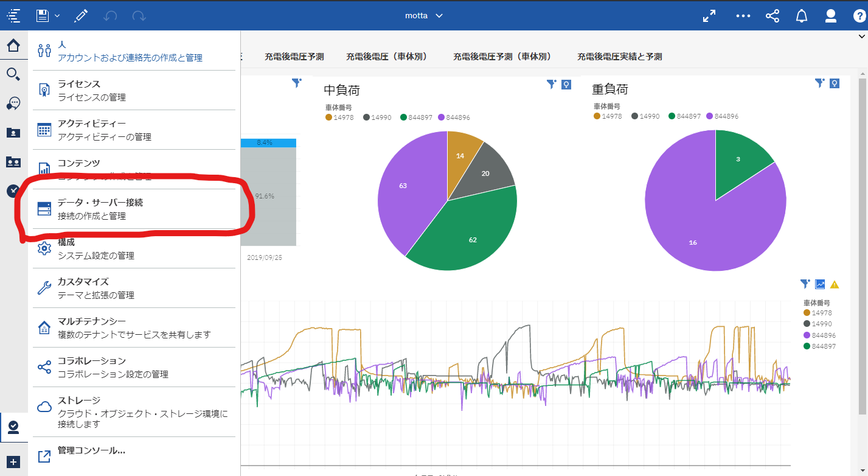Screen dimensions: 868x476
Task: Collapse the tab bar using top-right chevron
Action: click(863, 37)
